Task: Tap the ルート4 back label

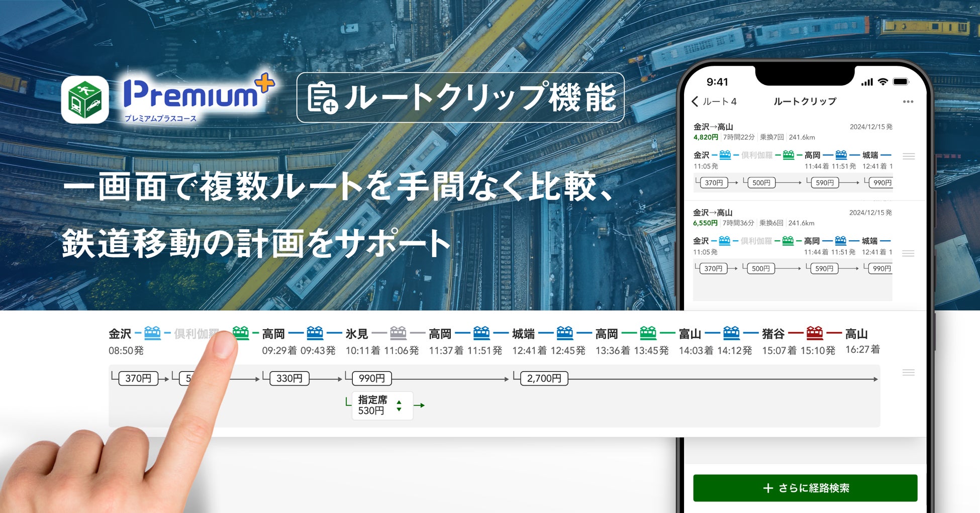Action: click(720, 101)
